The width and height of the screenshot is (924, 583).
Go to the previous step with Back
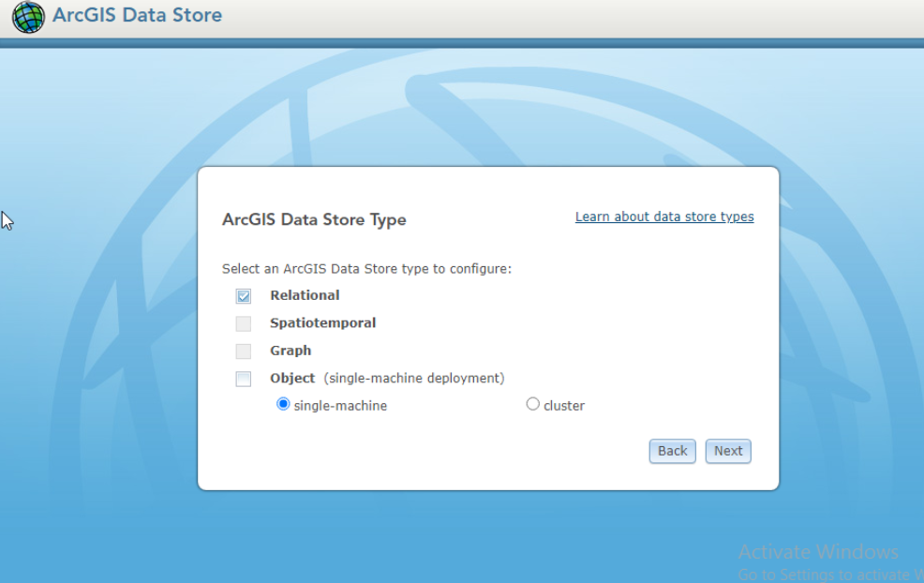(x=672, y=451)
